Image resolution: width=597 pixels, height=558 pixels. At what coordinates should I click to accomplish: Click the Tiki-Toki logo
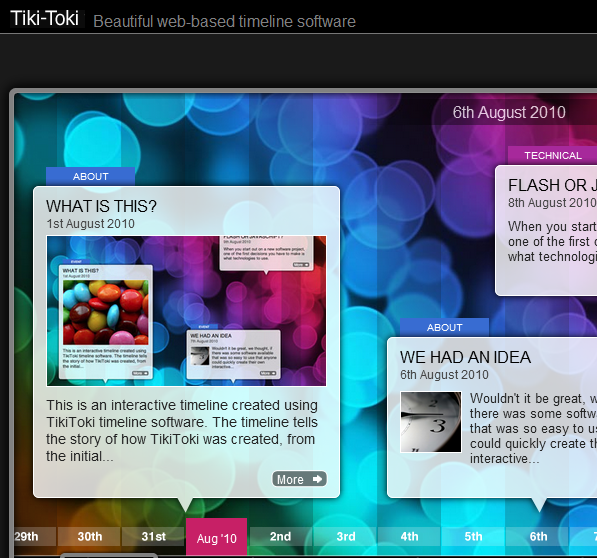pyautogui.click(x=45, y=18)
